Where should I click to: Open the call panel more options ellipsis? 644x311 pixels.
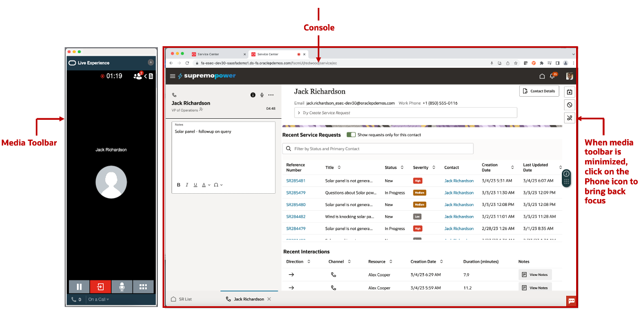pos(271,95)
